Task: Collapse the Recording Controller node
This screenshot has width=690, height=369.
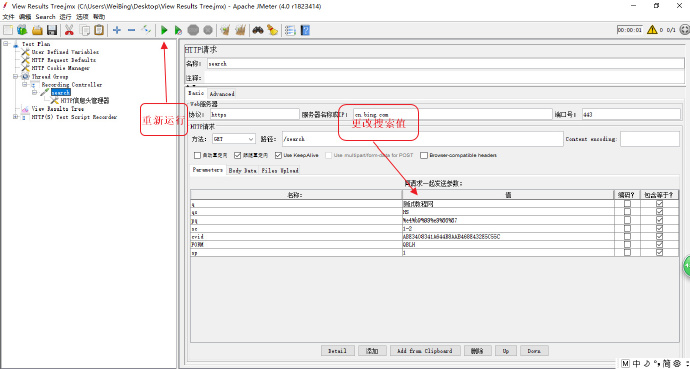Action: point(25,84)
